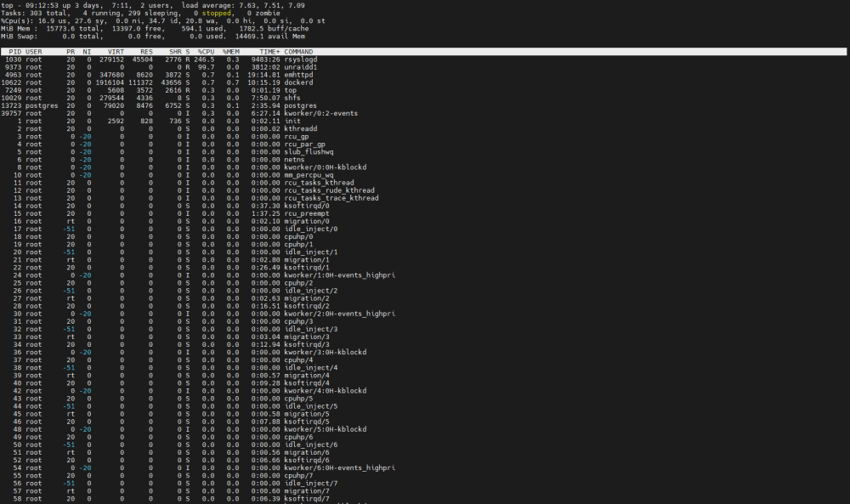Screen dimensions: 850x504
Task: Select the 'MiB Swap:' summary label
Action: point(20,37)
